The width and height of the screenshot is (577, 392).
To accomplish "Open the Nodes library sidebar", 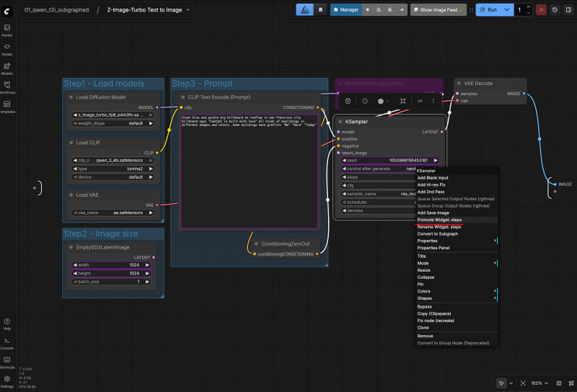I will pyautogui.click(x=7, y=49).
